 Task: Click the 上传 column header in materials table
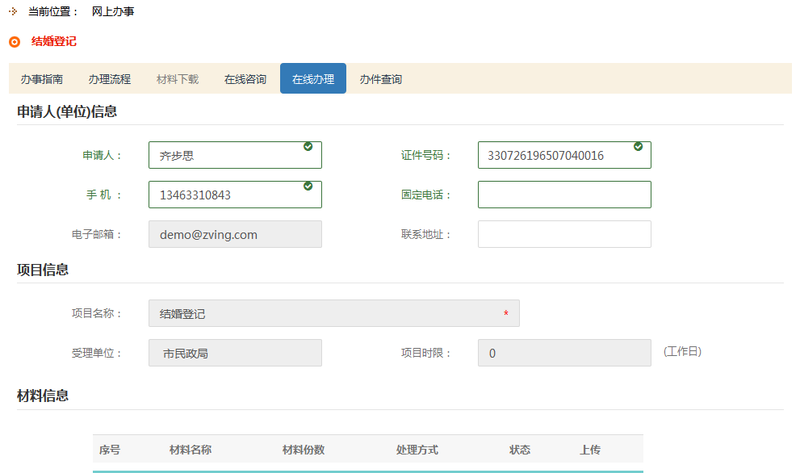pos(590,450)
